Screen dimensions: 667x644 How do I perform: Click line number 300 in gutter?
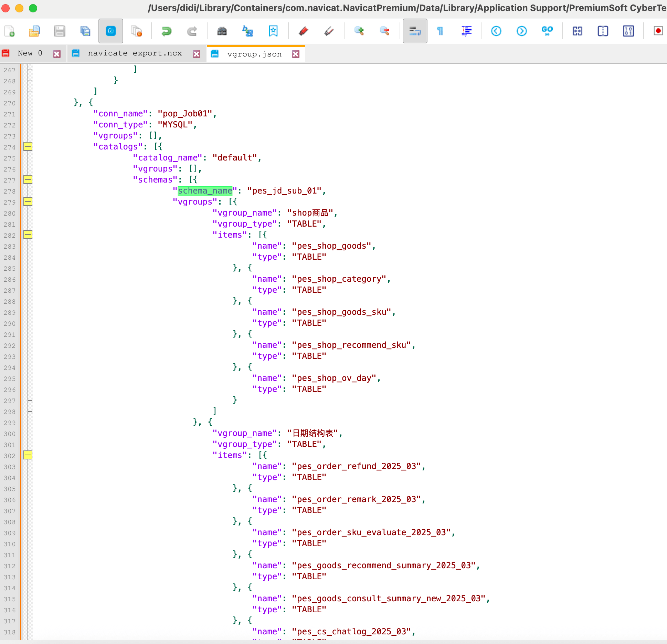coord(10,434)
